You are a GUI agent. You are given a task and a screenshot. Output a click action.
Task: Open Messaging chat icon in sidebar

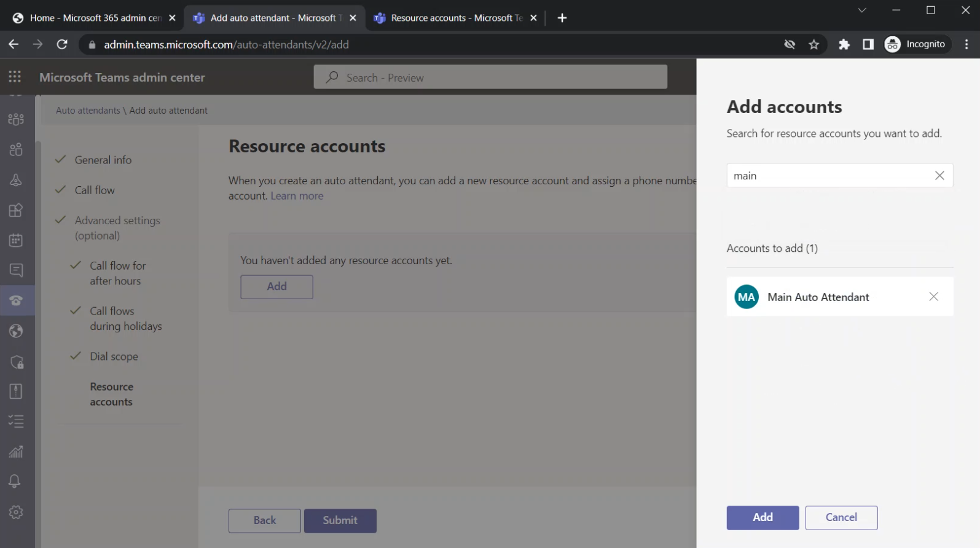point(16,270)
